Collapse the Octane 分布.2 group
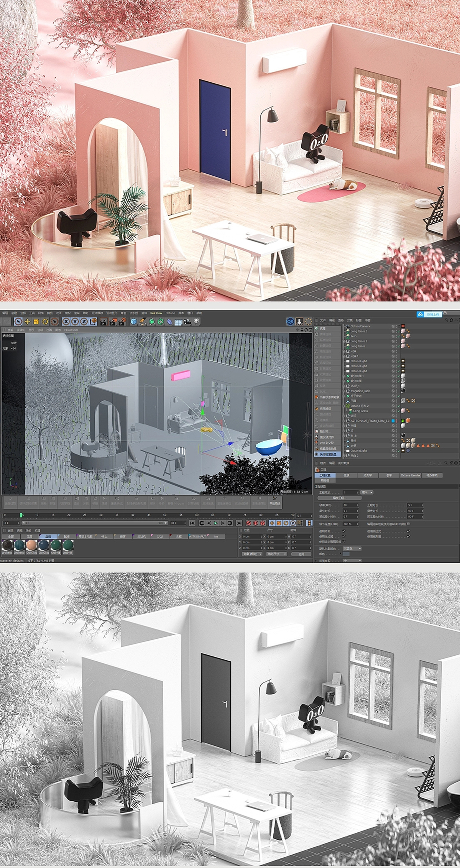Viewport: 460px width, 868px height. click(x=343, y=406)
